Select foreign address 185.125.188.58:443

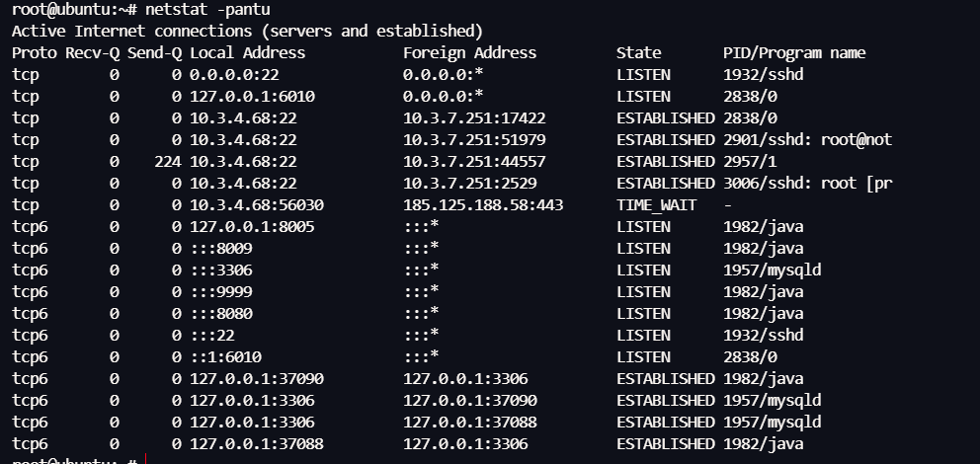(483, 205)
